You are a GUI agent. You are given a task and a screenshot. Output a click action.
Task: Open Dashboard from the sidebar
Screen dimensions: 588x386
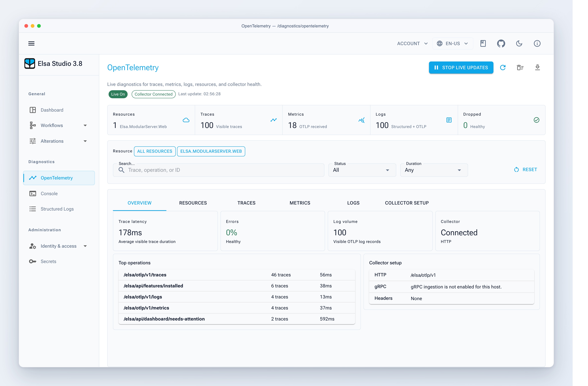(x=59, y=110)
